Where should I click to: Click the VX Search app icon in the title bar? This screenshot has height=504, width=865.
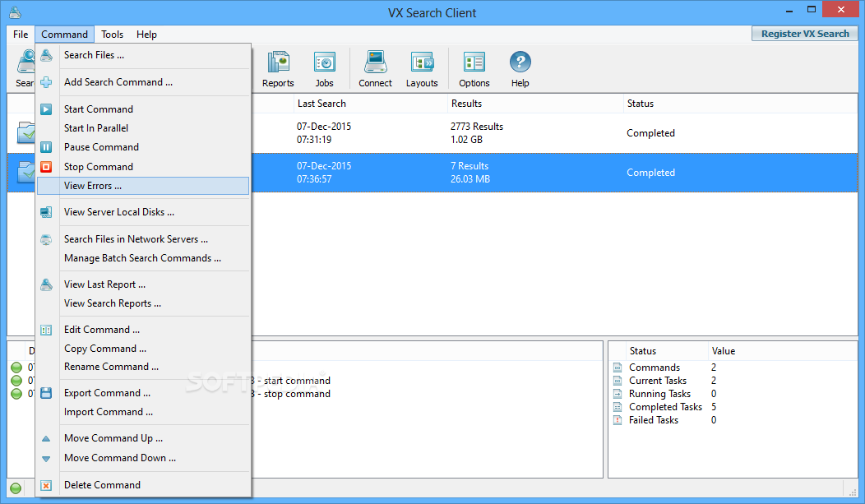15,12
